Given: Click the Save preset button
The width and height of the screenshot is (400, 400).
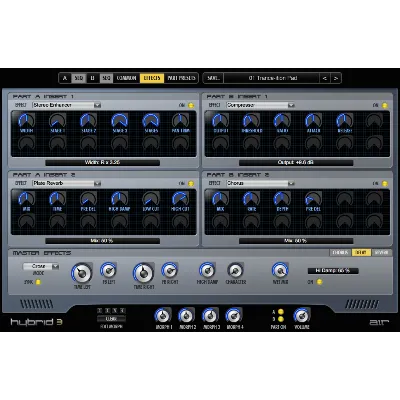Looking at the screenshot, I should (213, 78).
